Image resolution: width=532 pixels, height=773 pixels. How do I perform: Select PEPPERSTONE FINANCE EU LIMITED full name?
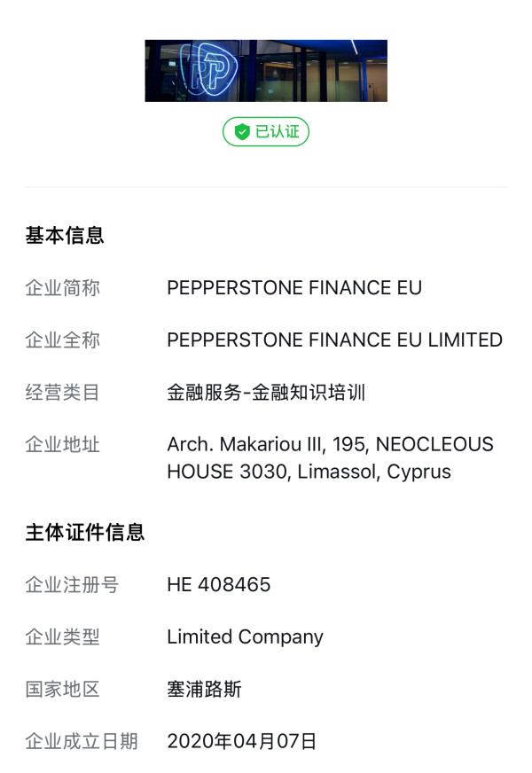coord(334,340)
